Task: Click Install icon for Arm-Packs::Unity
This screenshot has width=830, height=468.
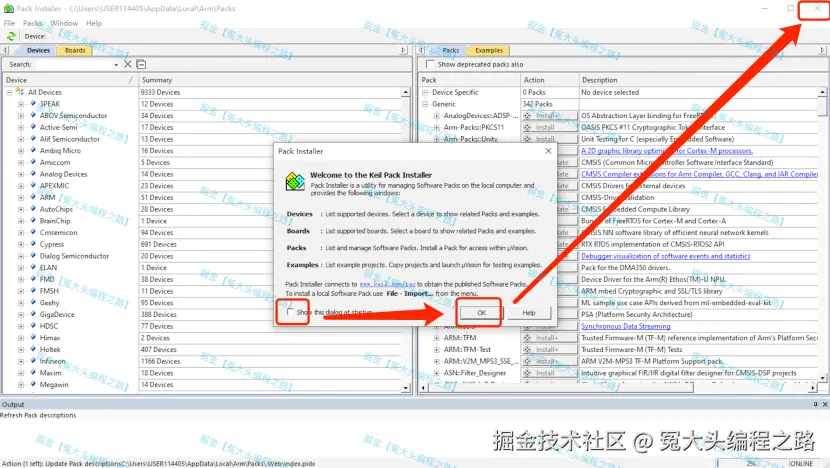Action: click(x=527, y=139)
